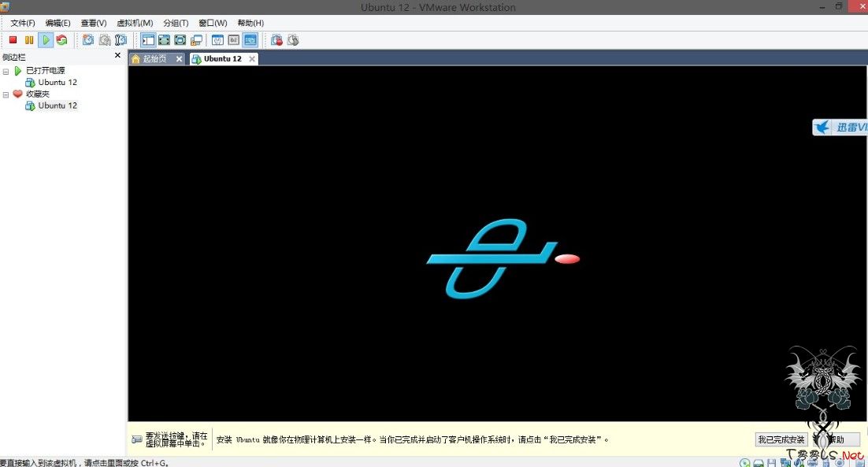This screenshot has width=868, height=467.
Task: Open the 文件(F) menu
Action: point(23,23)
